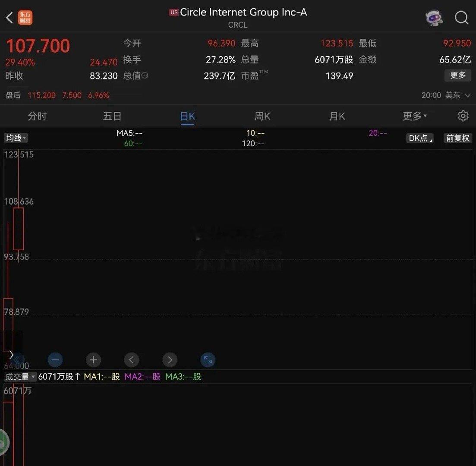Open info icon next to 总值

click(x=145, y=75)
